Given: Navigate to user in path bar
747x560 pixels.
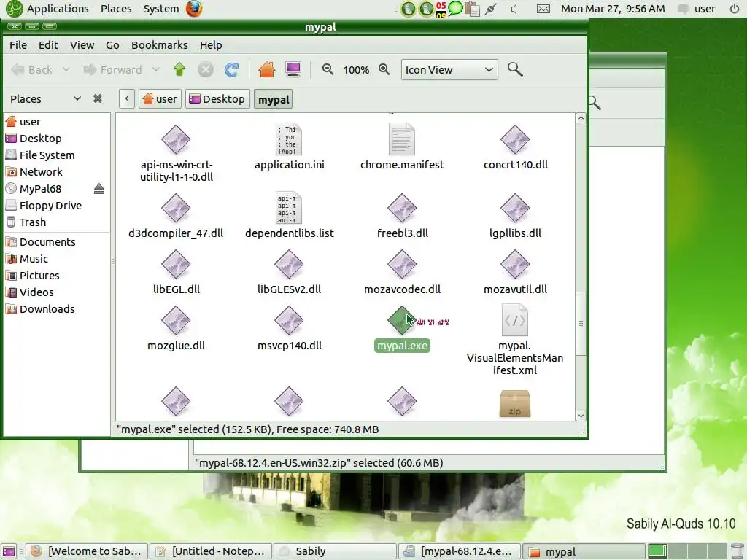Looking at the screenshot, I should (160, 99).
